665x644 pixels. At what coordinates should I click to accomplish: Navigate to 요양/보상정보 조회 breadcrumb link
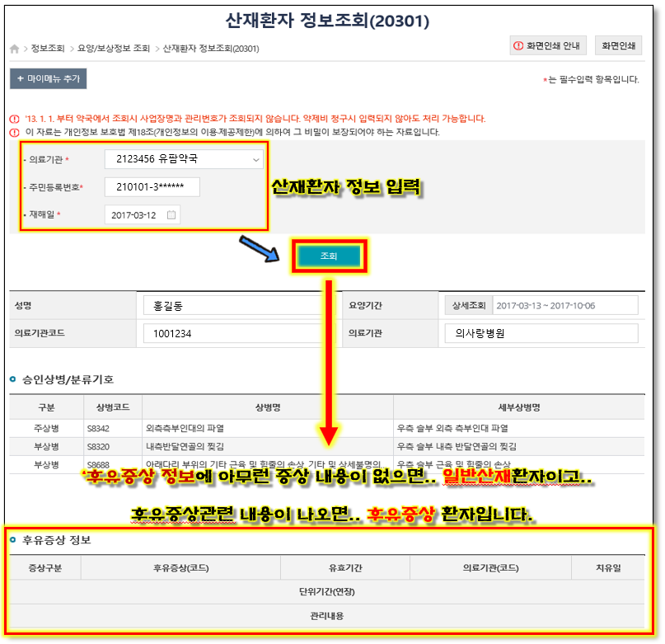click(x=114, y=49)
